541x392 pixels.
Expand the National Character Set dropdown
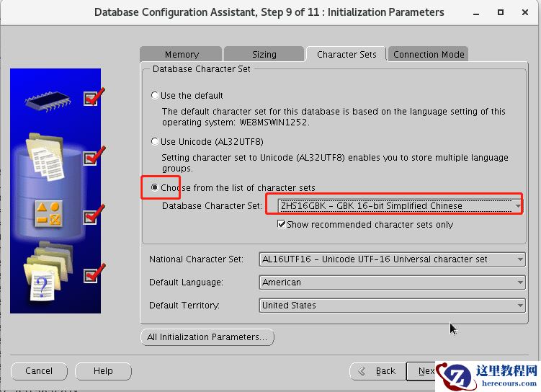click(x=393, y=259)
